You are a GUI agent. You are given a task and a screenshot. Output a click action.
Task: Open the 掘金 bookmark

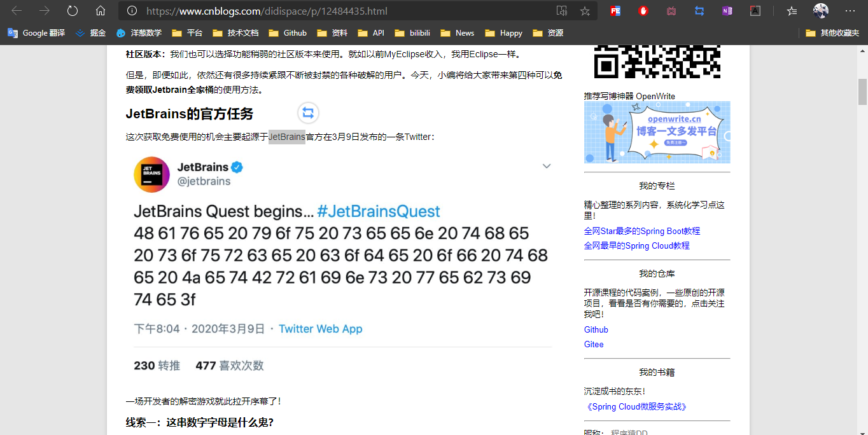90,33
